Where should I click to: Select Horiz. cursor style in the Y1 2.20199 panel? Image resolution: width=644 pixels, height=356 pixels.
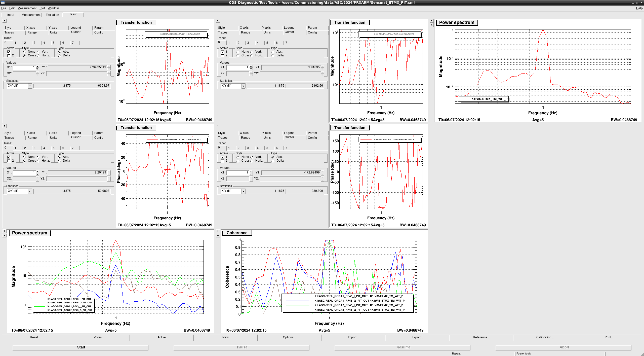(38, 161)
